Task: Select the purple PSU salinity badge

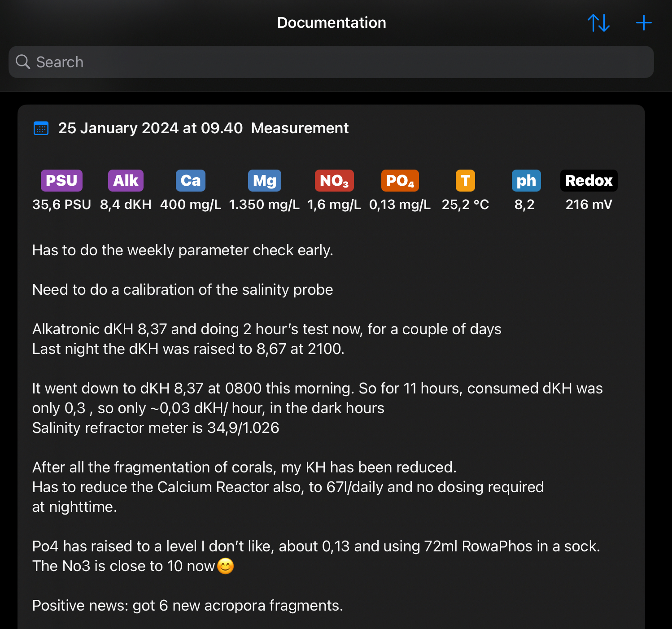Action: (x=61, y=180)
